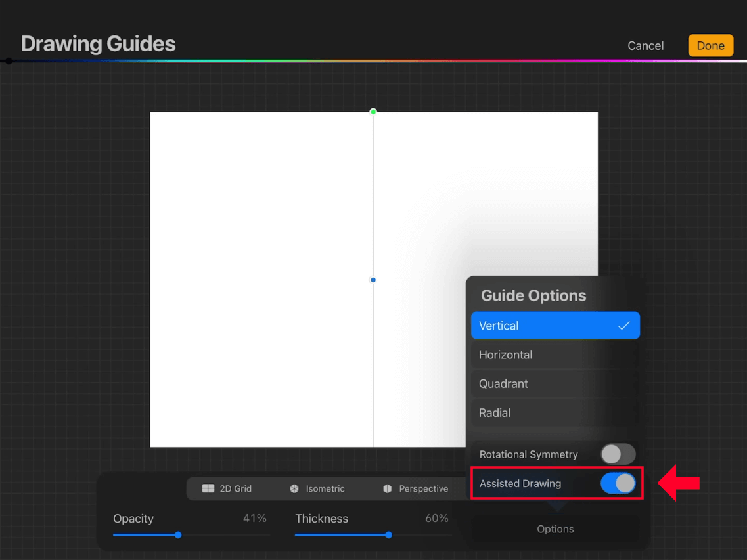Click the green rotation node on guide
This screenshot has width=747, height=560.
pyautogui.click(x=373, y=112)
